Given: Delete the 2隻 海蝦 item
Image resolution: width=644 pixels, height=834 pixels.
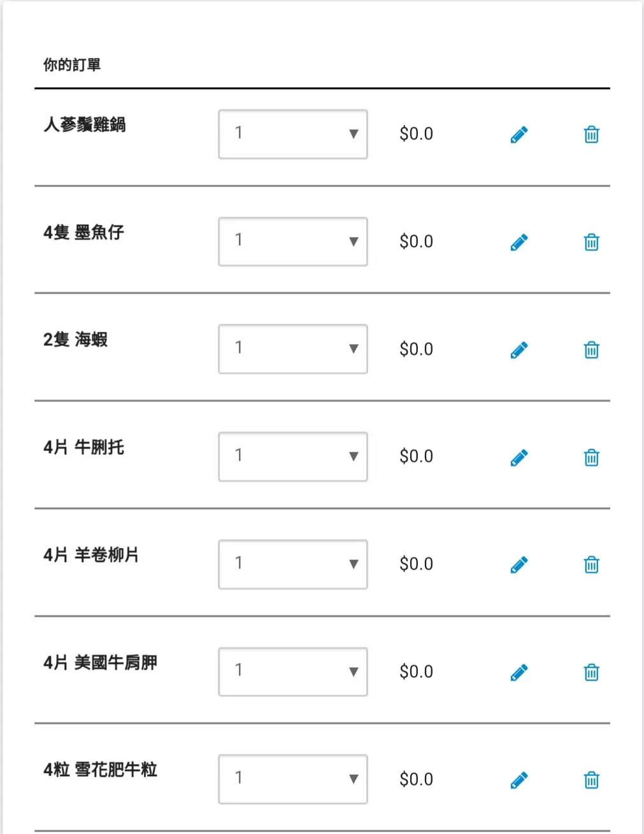Looking at the screenshot, I should [x=591, y=350].
